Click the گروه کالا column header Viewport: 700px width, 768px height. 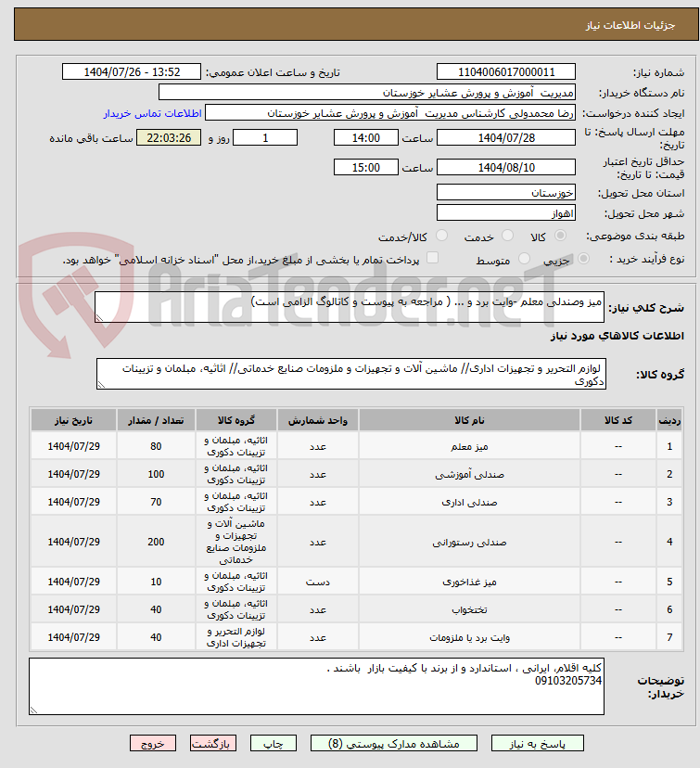tap(235, 420)
